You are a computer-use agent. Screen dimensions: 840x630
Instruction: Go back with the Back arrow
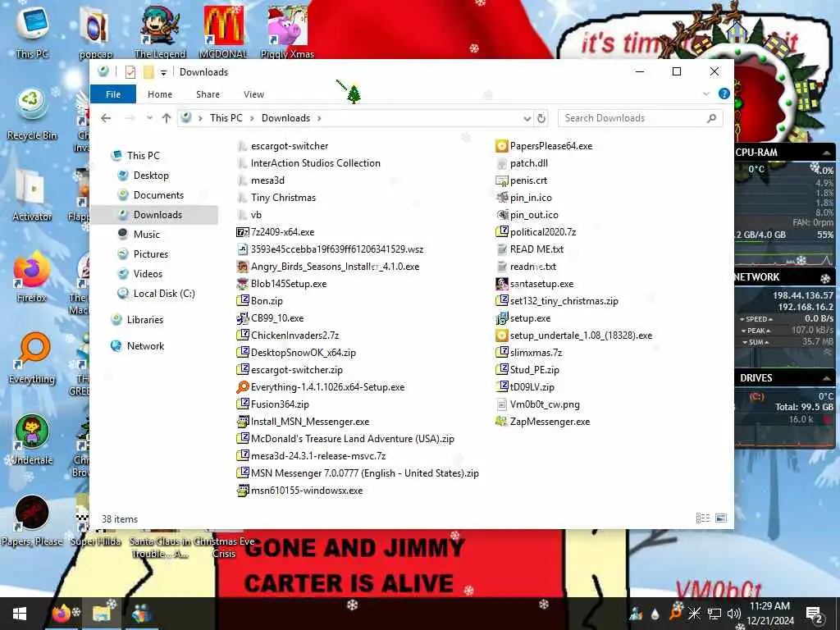pyautogui.click(x=106, y=118)
